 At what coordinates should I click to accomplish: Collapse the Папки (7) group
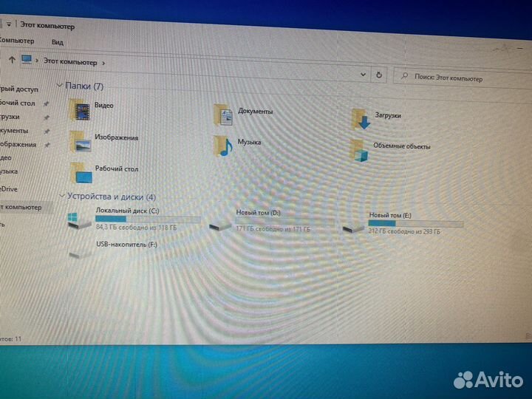[x=61, y=86]
